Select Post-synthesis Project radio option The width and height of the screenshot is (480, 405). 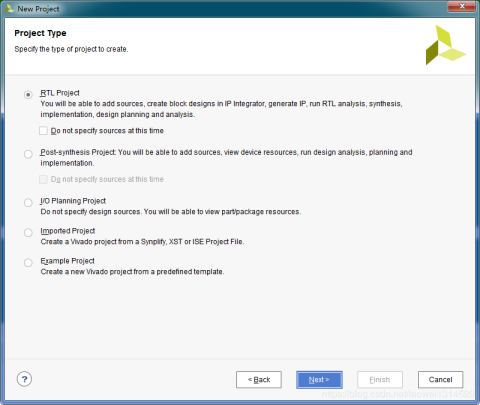click(28, 154)
